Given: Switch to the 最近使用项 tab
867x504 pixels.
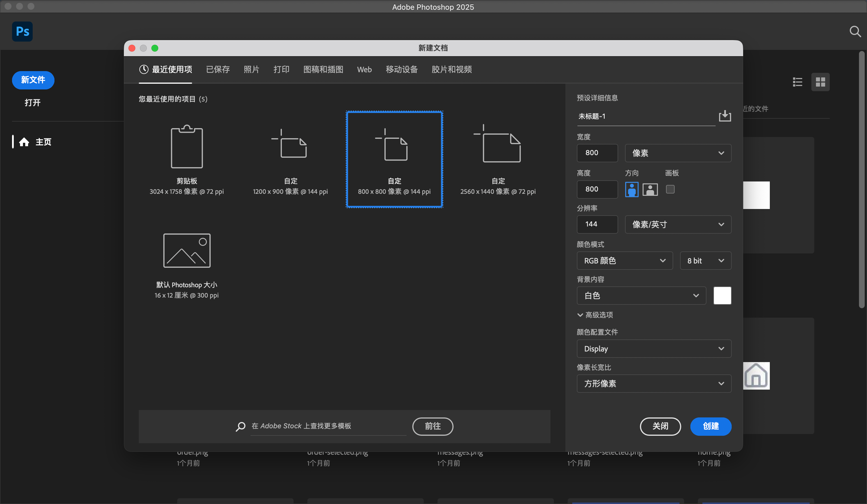Looking at the screenshot, I should pos(165,69).
